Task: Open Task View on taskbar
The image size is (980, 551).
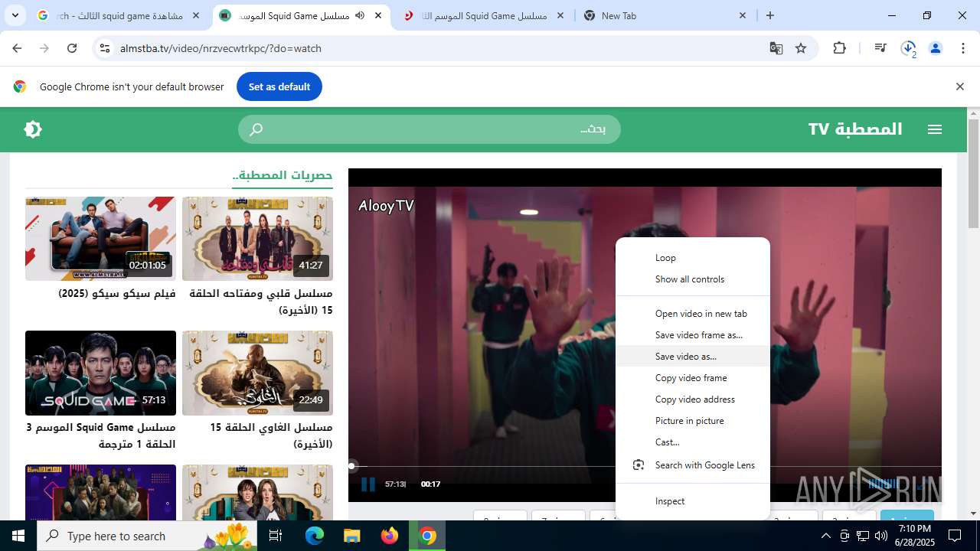Action: click(276, 536)
